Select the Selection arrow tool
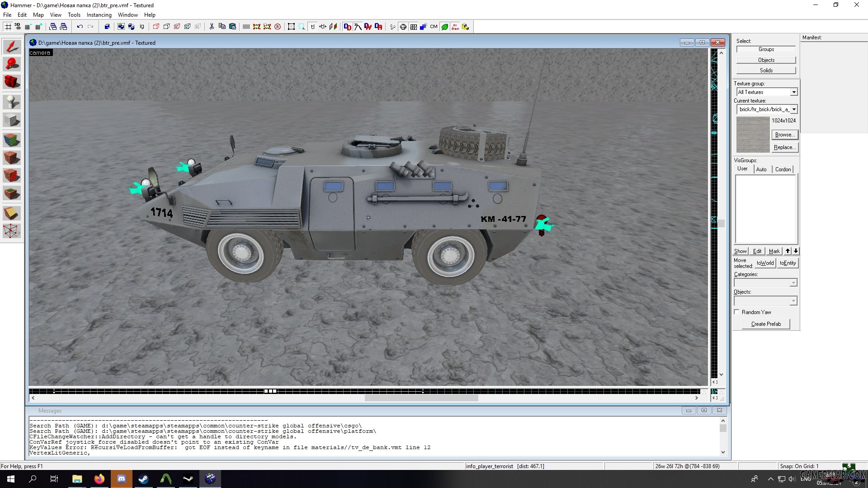The height and width of the screenshot is (488, 868). point(12,47)
